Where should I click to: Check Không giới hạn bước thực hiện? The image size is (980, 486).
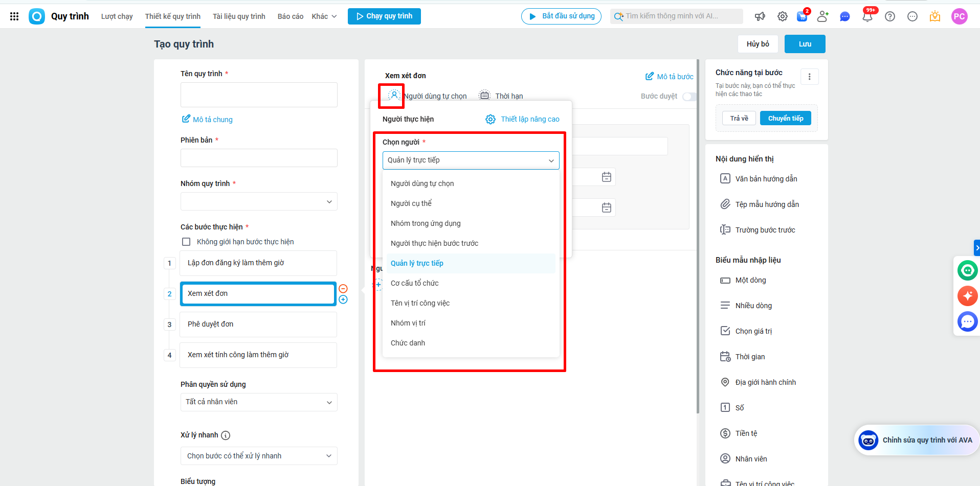(186, 242)
